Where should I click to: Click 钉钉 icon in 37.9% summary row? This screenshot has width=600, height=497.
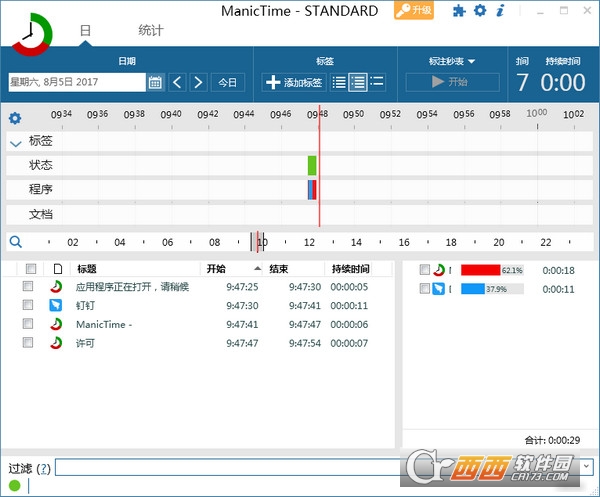(x=439, y=289)
